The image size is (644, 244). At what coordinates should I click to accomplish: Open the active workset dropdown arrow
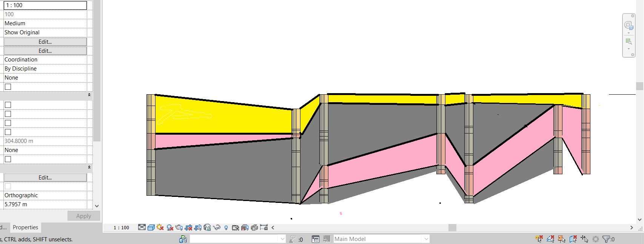coord(282,239)
